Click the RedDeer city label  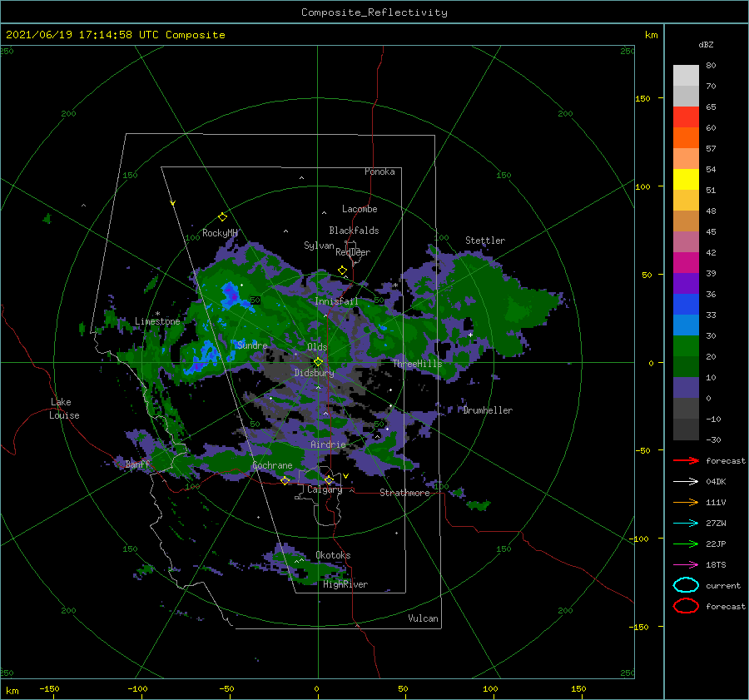pyautogui.click(x=353, y=252)
